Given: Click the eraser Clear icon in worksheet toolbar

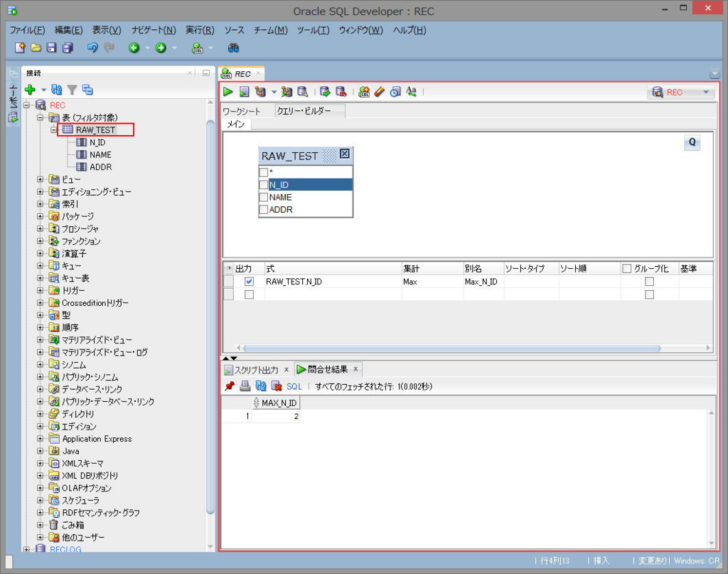Looking at the screenshot, I should 380,92.
